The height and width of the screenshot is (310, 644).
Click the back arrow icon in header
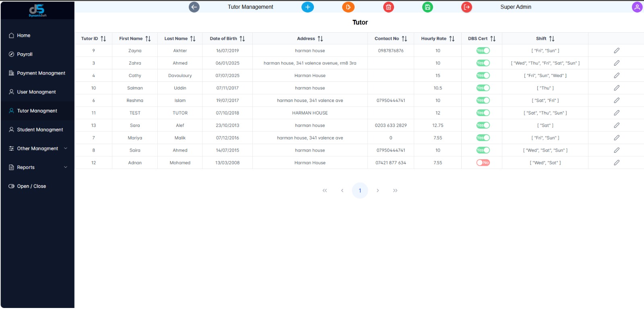(194, 7)
